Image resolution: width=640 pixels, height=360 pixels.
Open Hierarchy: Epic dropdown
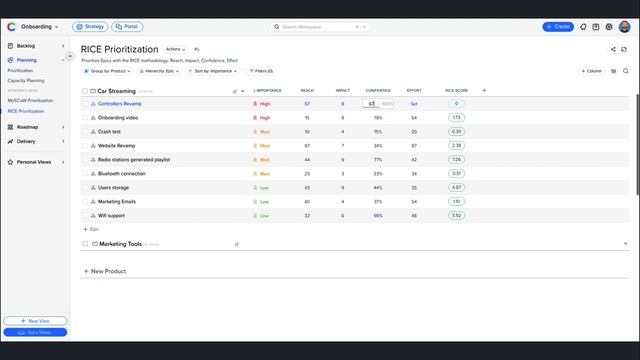(x=159, y=71)
